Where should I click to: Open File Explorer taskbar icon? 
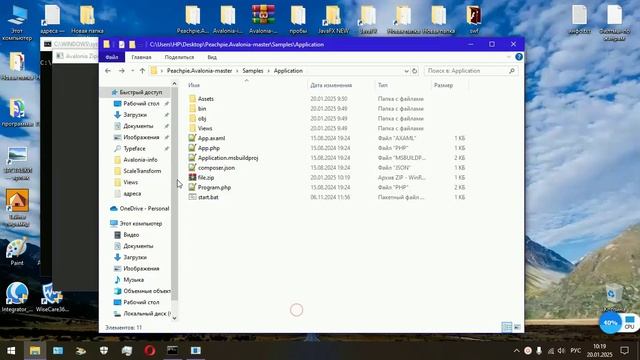coord(35,350)
